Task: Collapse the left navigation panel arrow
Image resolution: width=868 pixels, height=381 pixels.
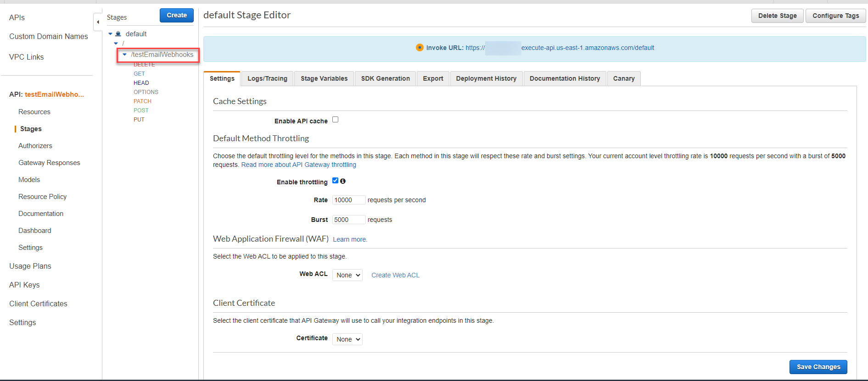Action: pos(98,22)
